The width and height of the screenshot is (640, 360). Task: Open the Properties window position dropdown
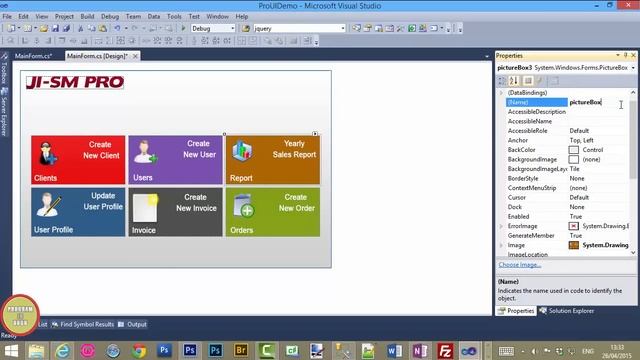(618, 55)
